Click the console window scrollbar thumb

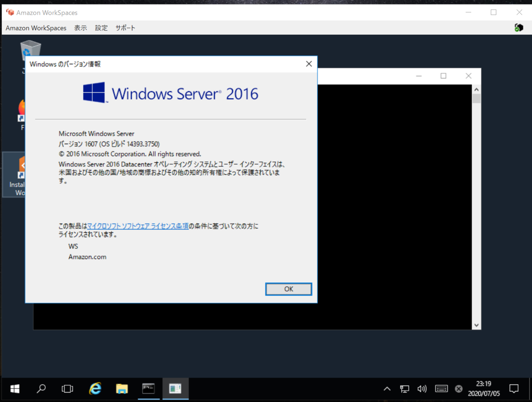[477, 98]
